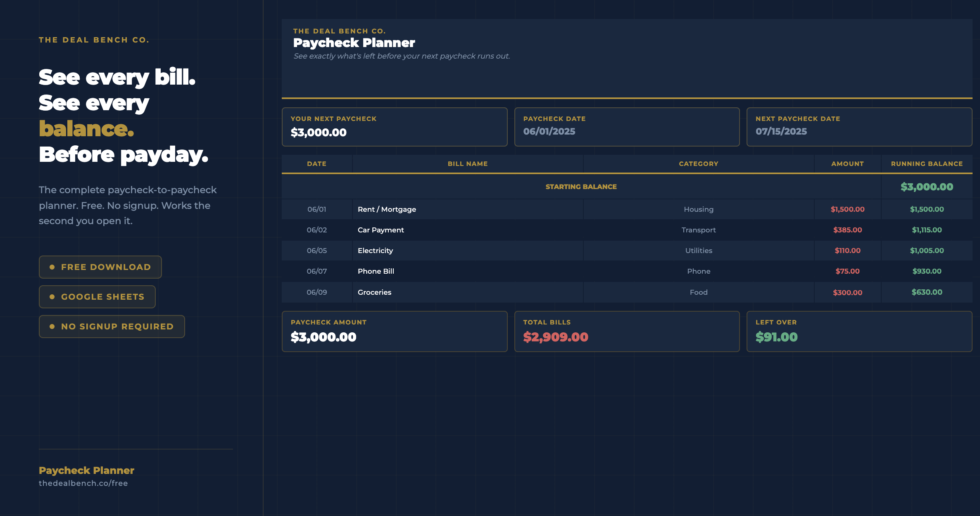The image size is (980, 516).
Task: Select the STARTING BALANCE label
Action: tap(581, 187)
